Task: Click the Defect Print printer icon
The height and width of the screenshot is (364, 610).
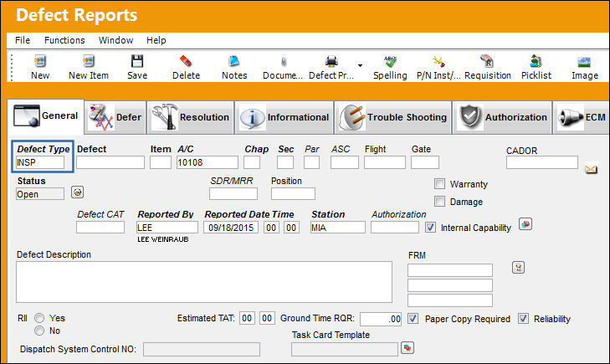Action: [x=331, y=61]
